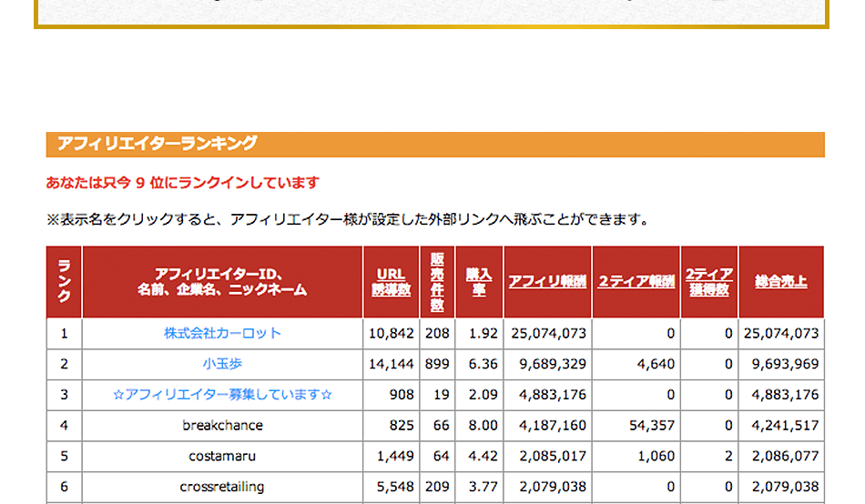865x504 pixels.
Task: Open the 小玉歩 affiliate link
Action: tap(222, 365)
